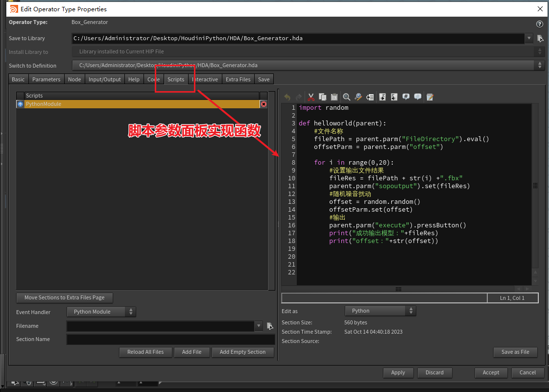Viewport: 549px width, 392px height.
Task: Click the go to line icon
Action: (x=370, y=97)
